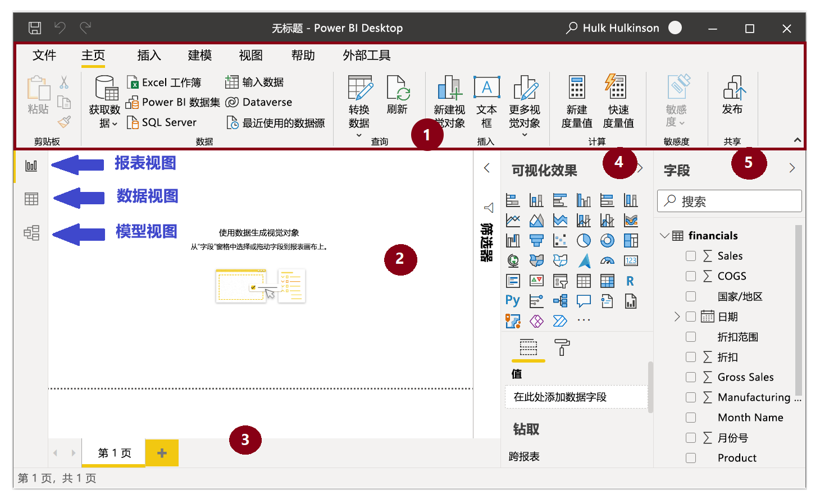The width and height of the screenshot is (820, 504).
Task: Check the 月份号 field checkbox
Action: pos(691,438)
